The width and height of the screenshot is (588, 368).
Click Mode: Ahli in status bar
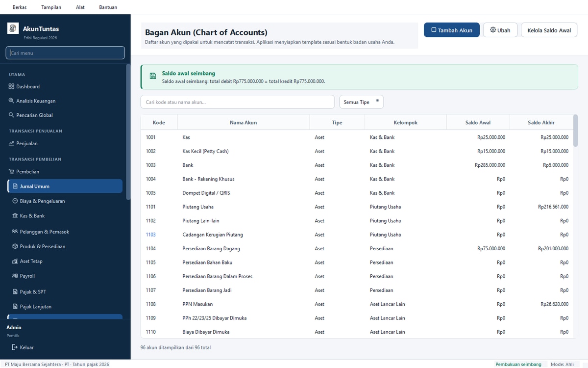[x=562, y=364]
